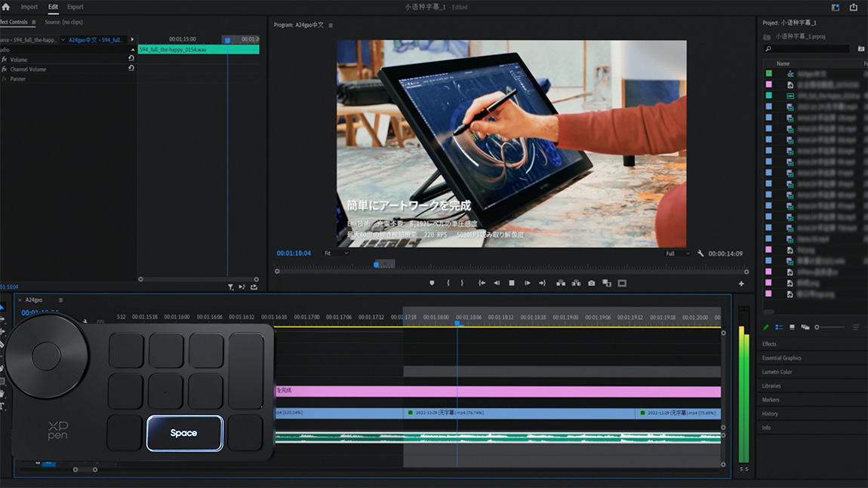Expand the Effects panel
This screenshot has width=868, height=488.
[x=769, y=344]
